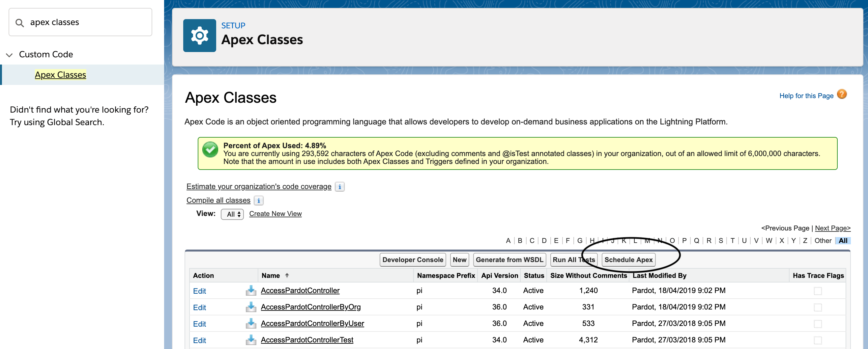This screenshot has height=349, width=868.
Task: Edit the AccessPardotControllerByOrg class
Action: (199, 308)
